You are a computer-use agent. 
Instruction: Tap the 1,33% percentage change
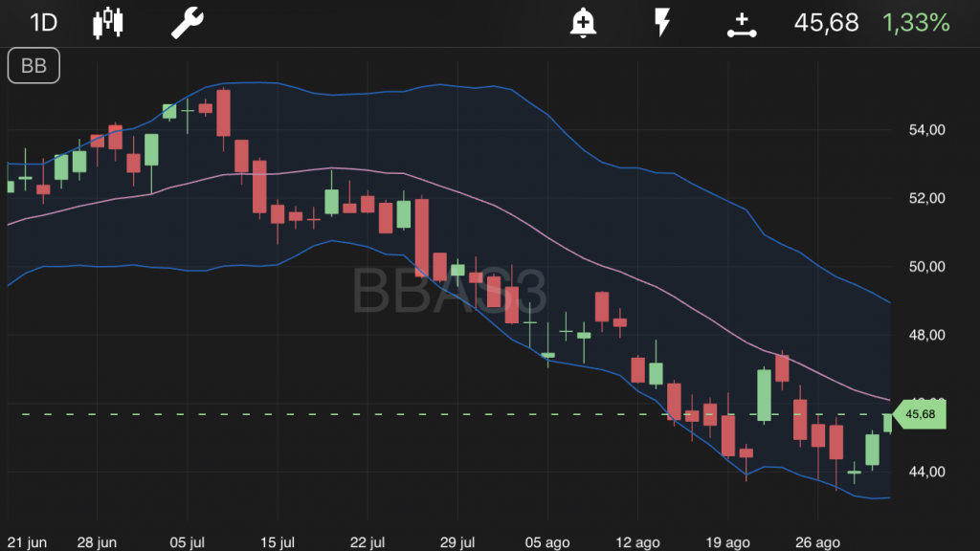coord(916,23)
